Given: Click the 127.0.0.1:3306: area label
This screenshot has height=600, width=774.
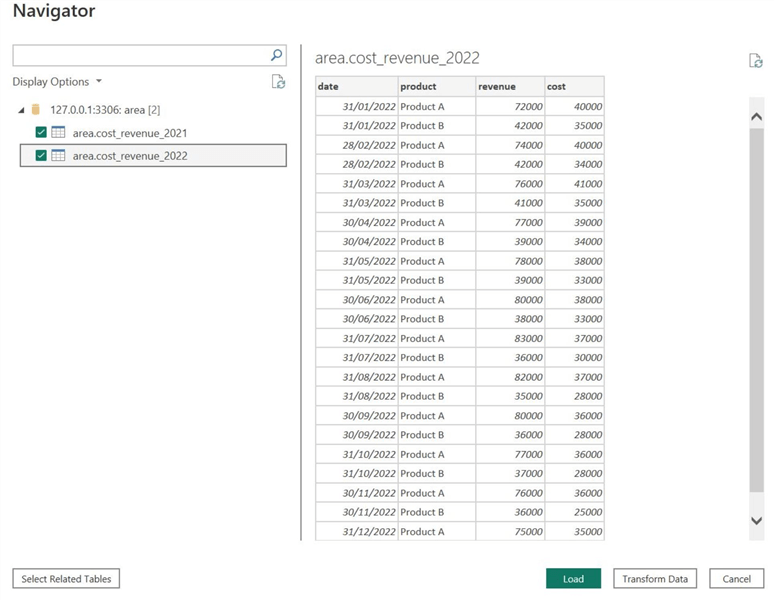Looking at the screenshot, I should 105,110.
